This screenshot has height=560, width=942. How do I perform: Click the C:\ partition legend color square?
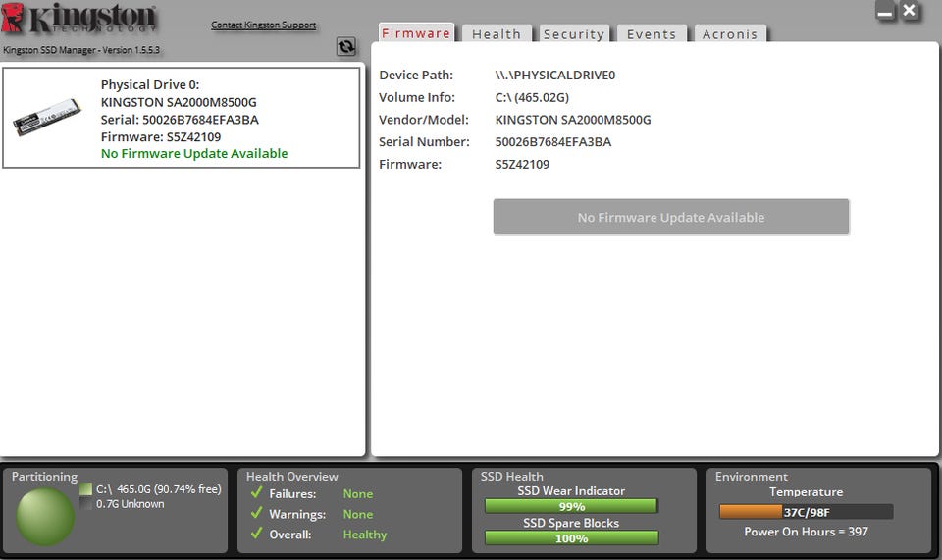tap(86, 489)
